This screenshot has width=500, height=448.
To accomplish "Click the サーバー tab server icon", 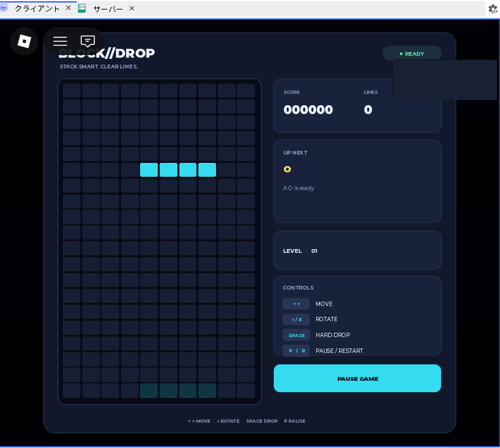I will click(82, 8).
